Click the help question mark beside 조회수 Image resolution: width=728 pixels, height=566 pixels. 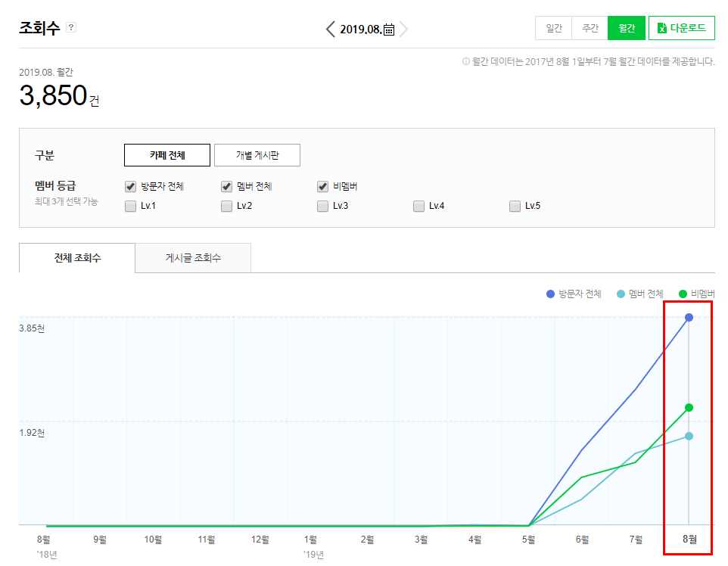point(71,27)
